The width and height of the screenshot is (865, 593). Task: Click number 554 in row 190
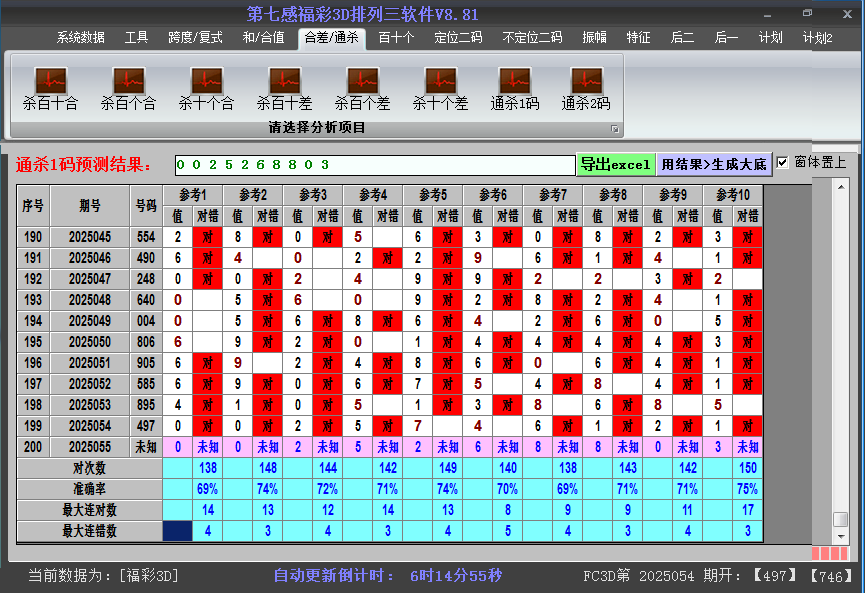146,237
